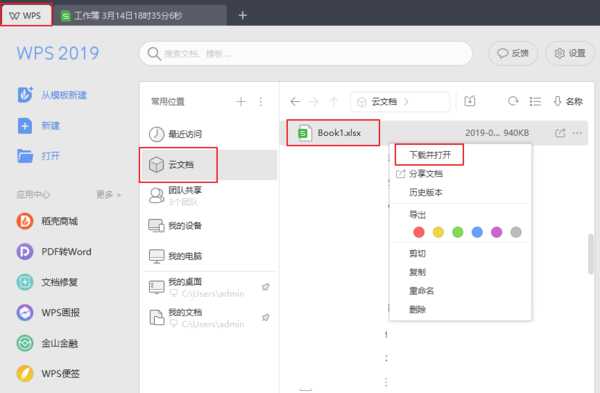Open the 反馈 feedback button

513,53
